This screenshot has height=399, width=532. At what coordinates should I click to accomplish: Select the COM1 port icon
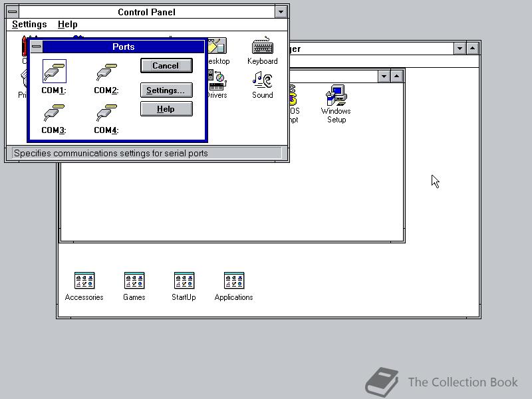tap(55, 71)
